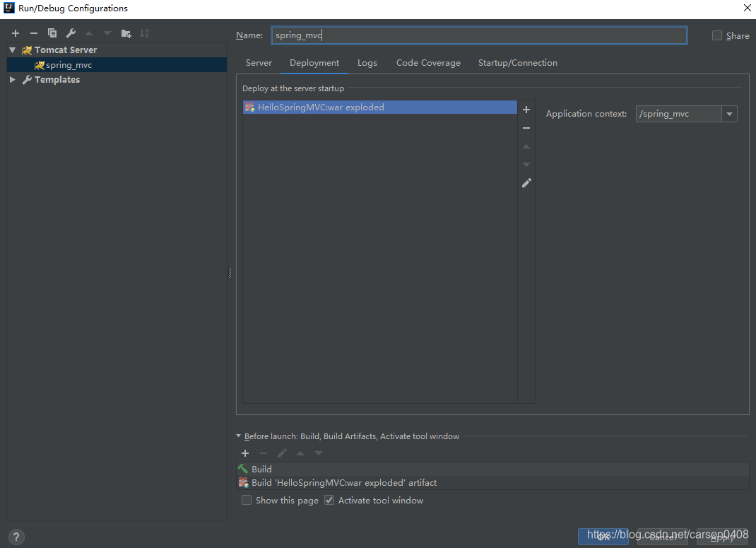756x548 pixels.
Task: Click the splitter handle between the panels
Action: pyautogui.click(x=230, y=273)
